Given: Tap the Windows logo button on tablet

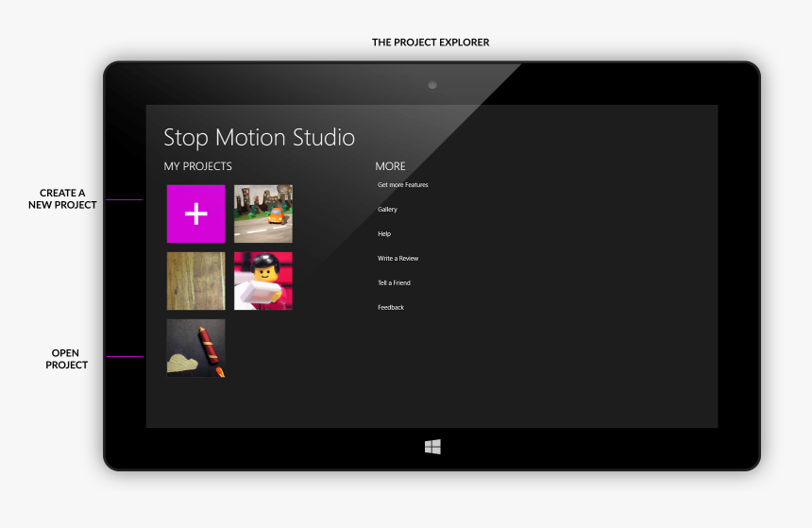Looking at the screenshot, I should pos(432,447).
